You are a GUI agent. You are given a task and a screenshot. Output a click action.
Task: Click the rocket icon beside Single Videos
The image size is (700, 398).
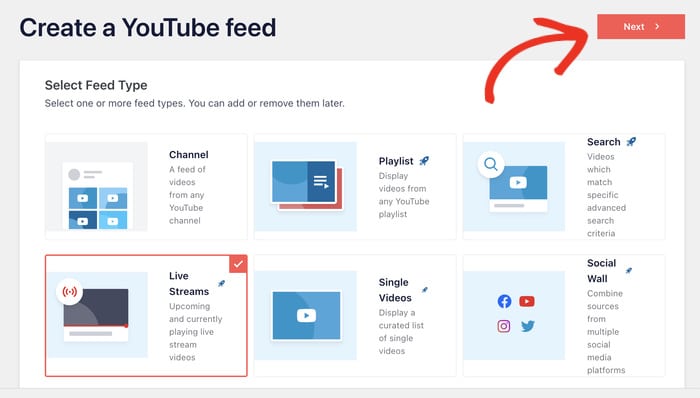425,290
